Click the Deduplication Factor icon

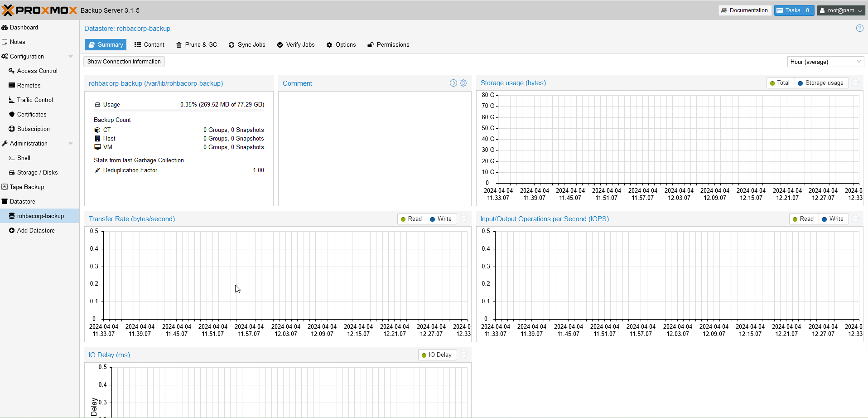[97, 170]
